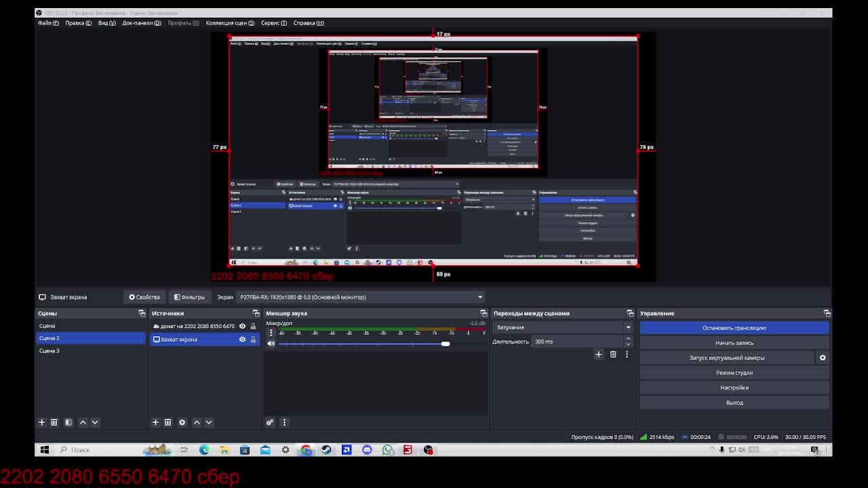This screenshot has width=868, height=488.
Task: Open advanced audio properties gears icon
Action: (x=270, y=422)
